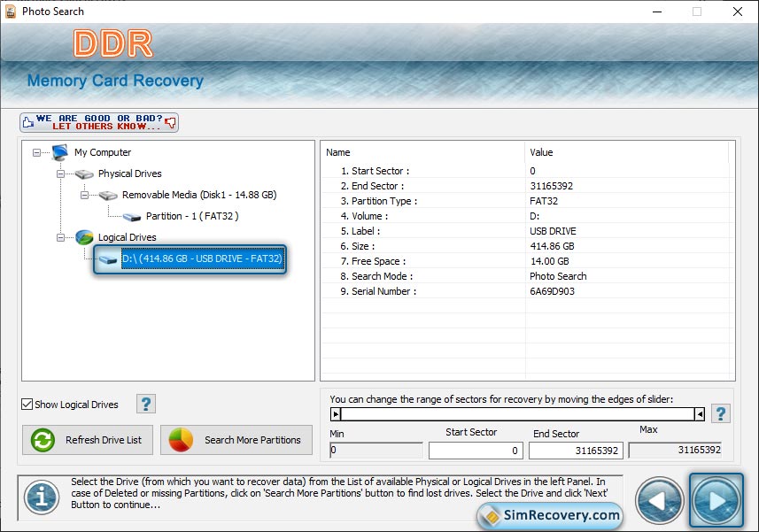Click the Logical Drives globe icon
759x532 pixels.
[84, 237]
